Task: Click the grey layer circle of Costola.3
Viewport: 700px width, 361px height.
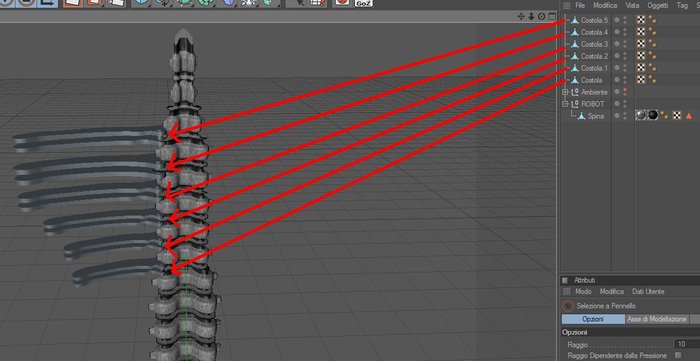Action: click(x=617, y=44)
